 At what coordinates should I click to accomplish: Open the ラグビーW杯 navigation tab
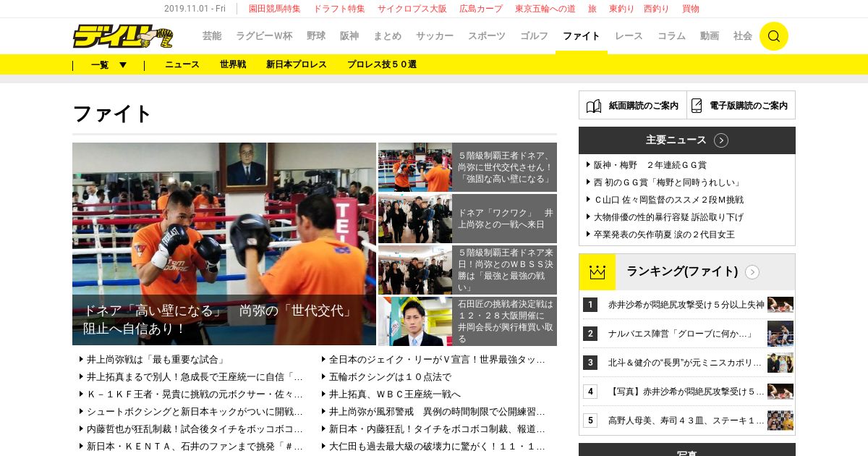pos(264,35)
